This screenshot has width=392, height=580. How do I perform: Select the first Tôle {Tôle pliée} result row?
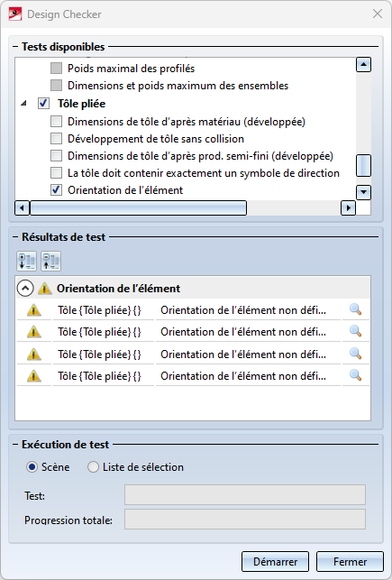point(193,309)
